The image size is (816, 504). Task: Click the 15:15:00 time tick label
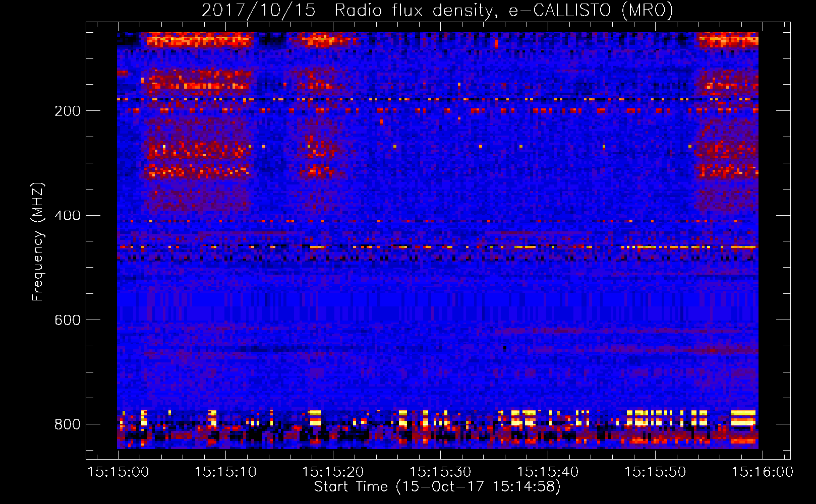118,472
